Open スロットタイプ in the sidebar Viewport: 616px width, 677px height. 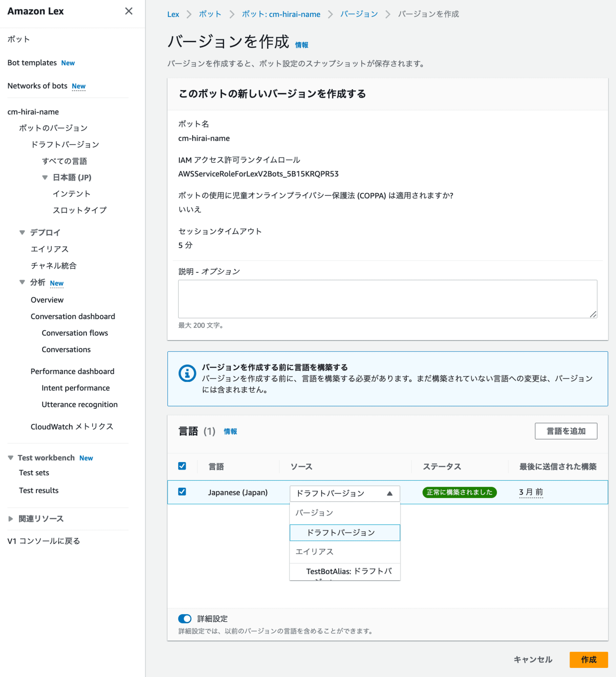[80, 210]
